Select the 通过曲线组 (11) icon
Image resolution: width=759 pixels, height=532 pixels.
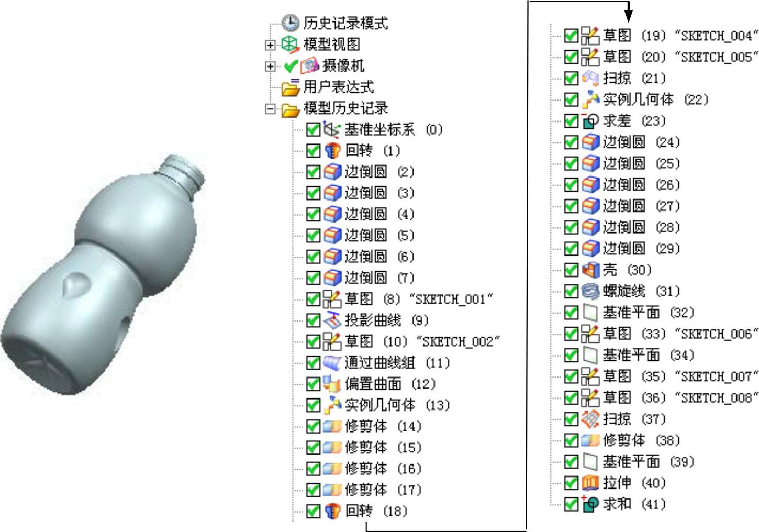[332, 363]
